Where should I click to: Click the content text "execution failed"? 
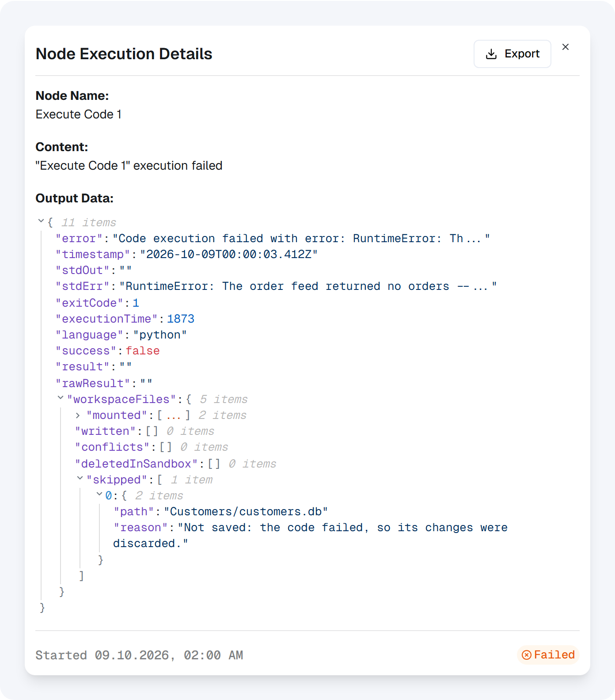click(x=178, y=166)
